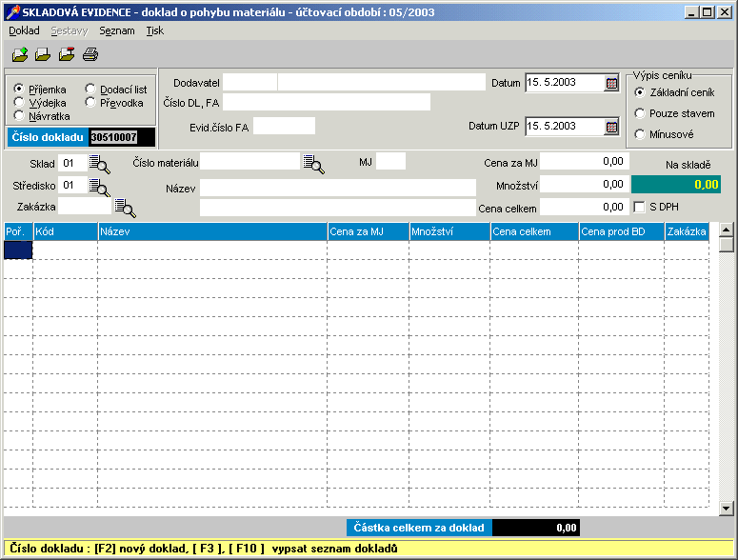Click the Cena za MJ column header
Image resolution: width=738 pixels, height=560 pixels.
pos(369,231)
